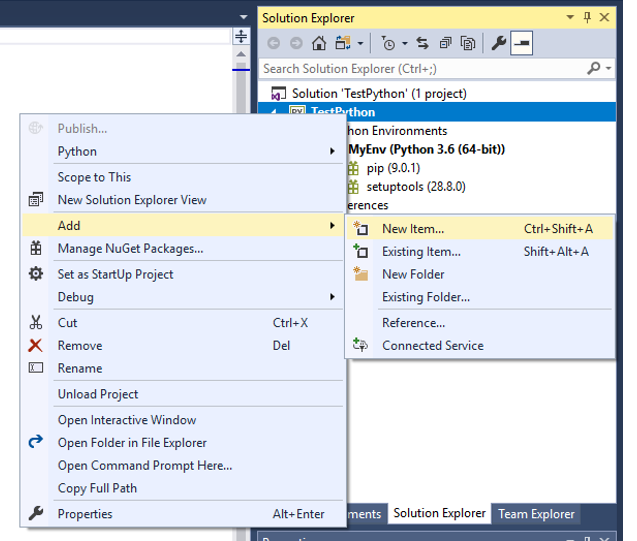637x541 pixels.
Task: Select pip (9.0.1) package
Action: tap(393, 168)
